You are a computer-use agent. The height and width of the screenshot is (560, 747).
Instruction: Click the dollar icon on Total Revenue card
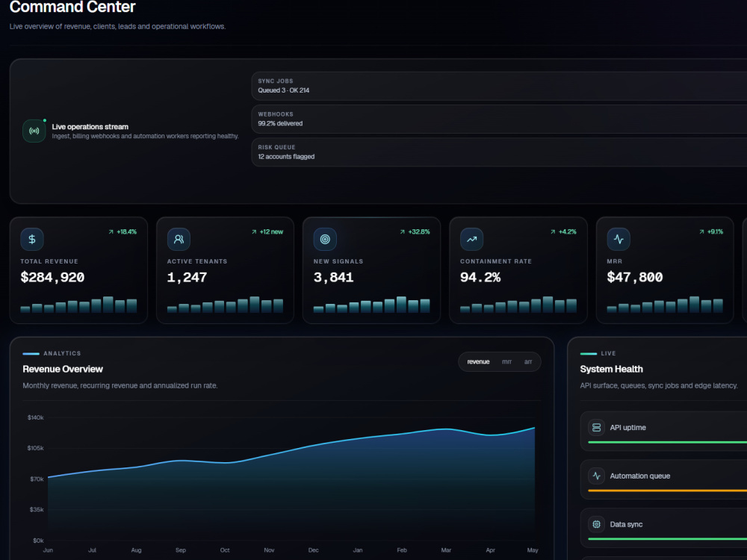pyautogui.click(x=32, y=239)
